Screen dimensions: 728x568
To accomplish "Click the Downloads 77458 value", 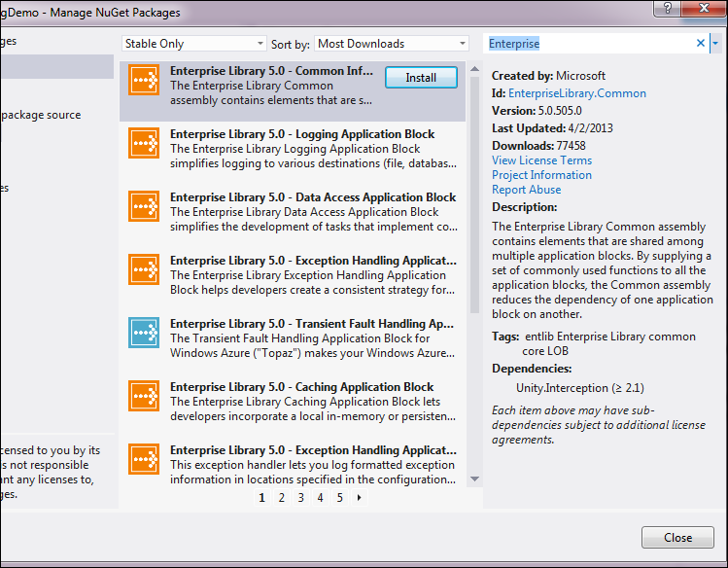I will click(x=572, y=145).
